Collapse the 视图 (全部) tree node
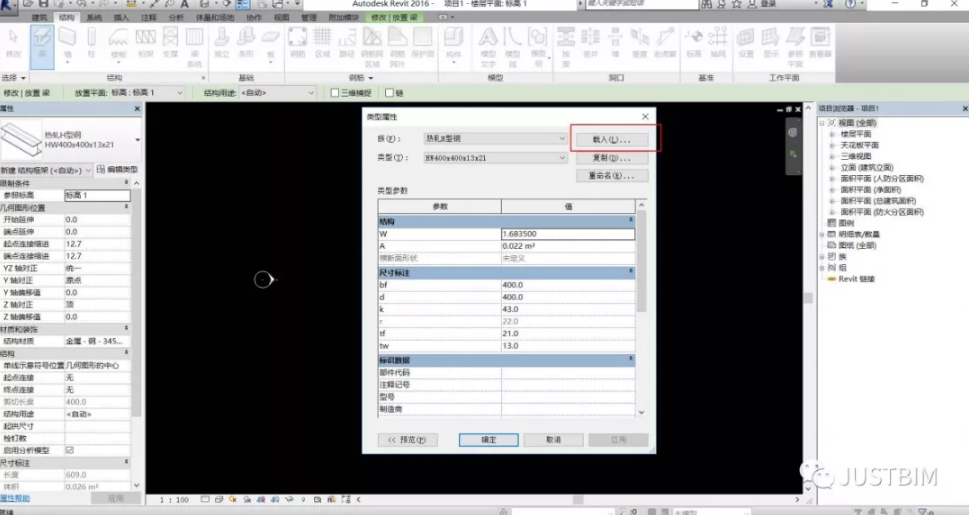969x515 pixels. point(822,123)
